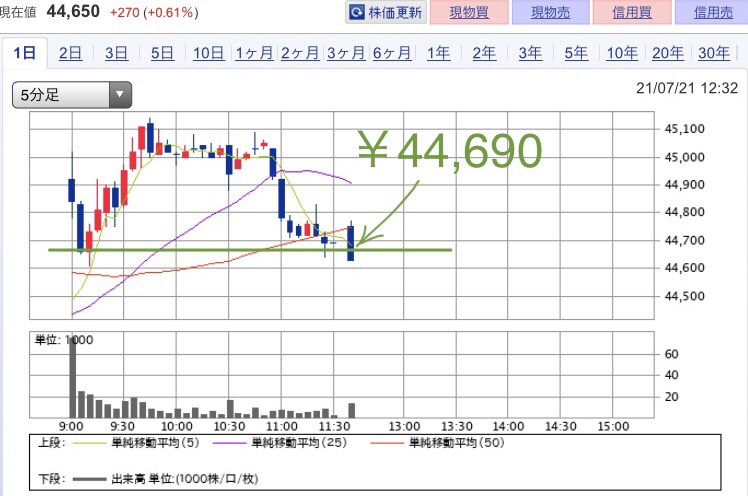Click the +270 (+0.61%) change value
Image resolution: width=748 pixels, height=496 pixels.
click(x=154, y=12)
